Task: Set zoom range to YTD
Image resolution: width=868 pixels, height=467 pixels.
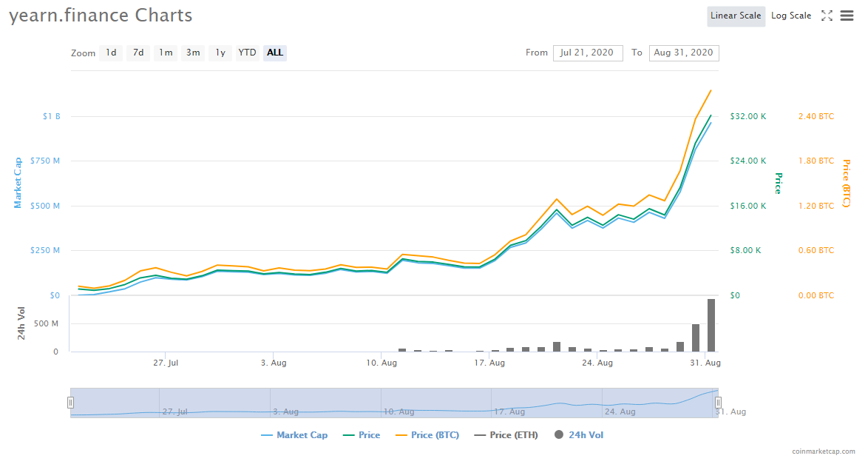Action: pos(248,53)
